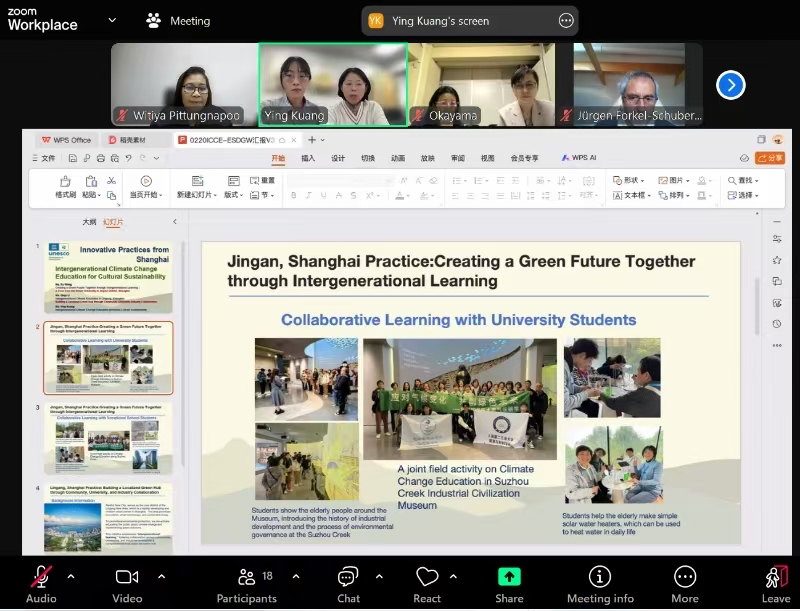This screenshot has height=611, width=800.
Task: Expand audio options arrow next to Audio
Action: [x=70, y=576]
